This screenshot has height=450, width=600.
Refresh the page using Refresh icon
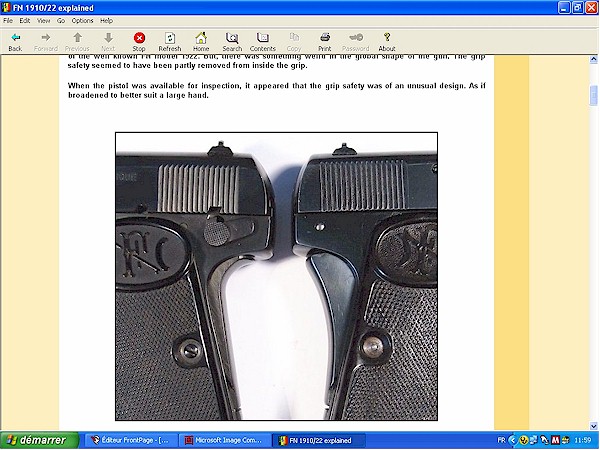pos(170,38)
